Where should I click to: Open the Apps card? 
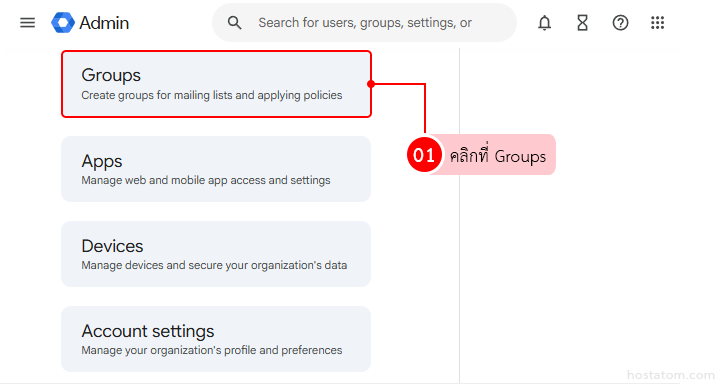[x=216, y=169]
